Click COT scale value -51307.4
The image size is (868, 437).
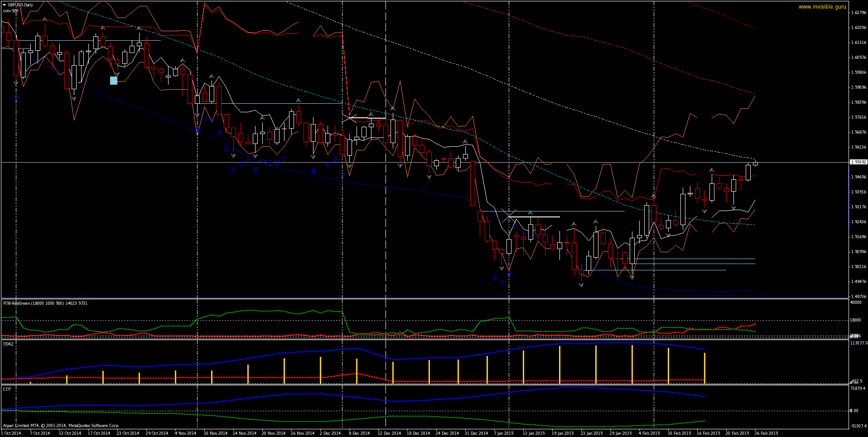[x=858, y=426]
